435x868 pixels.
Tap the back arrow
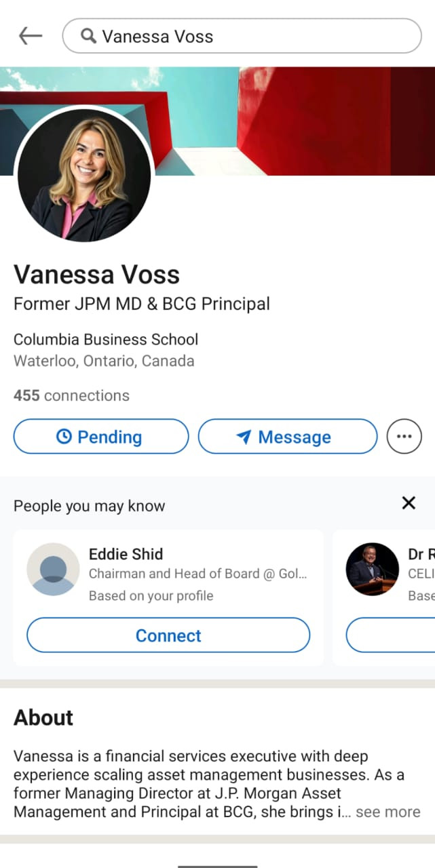(x=31, y=36)
